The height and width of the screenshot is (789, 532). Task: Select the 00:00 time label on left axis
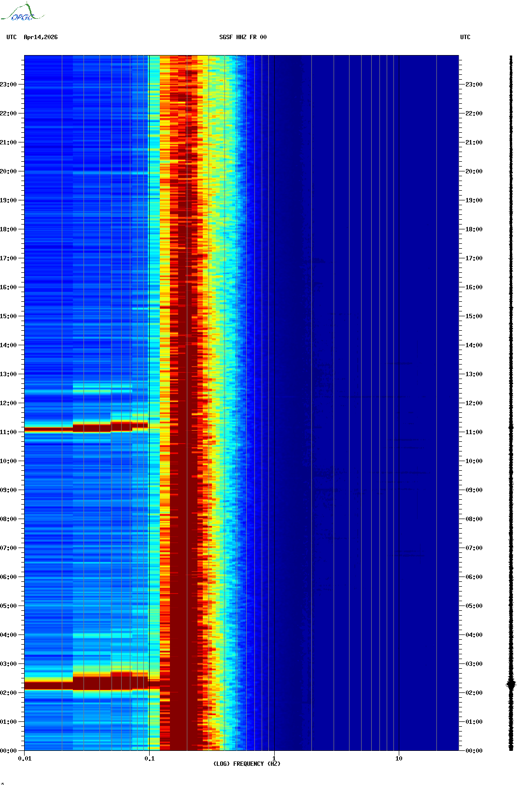[8, 751]
